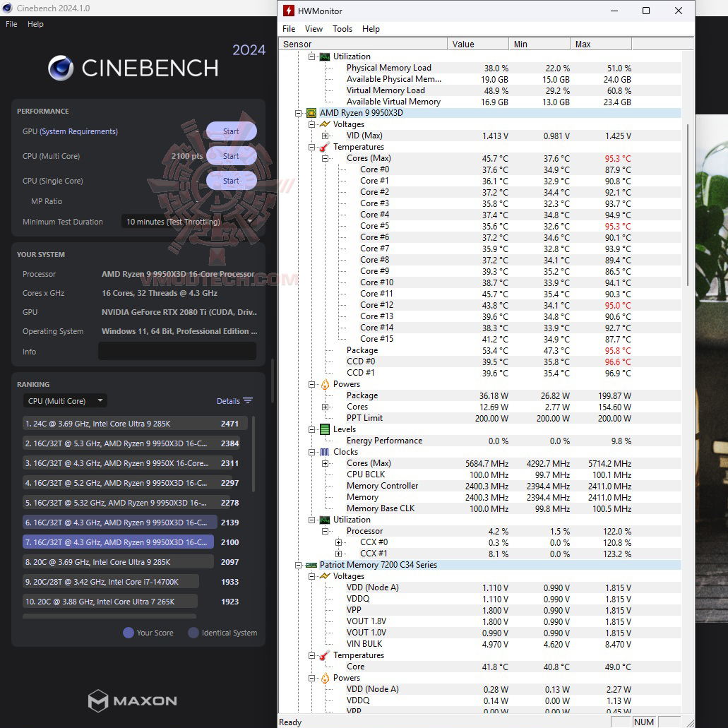The image size is (728, 728).
Task: Open ranking Details link
Action: click(228, 401)
